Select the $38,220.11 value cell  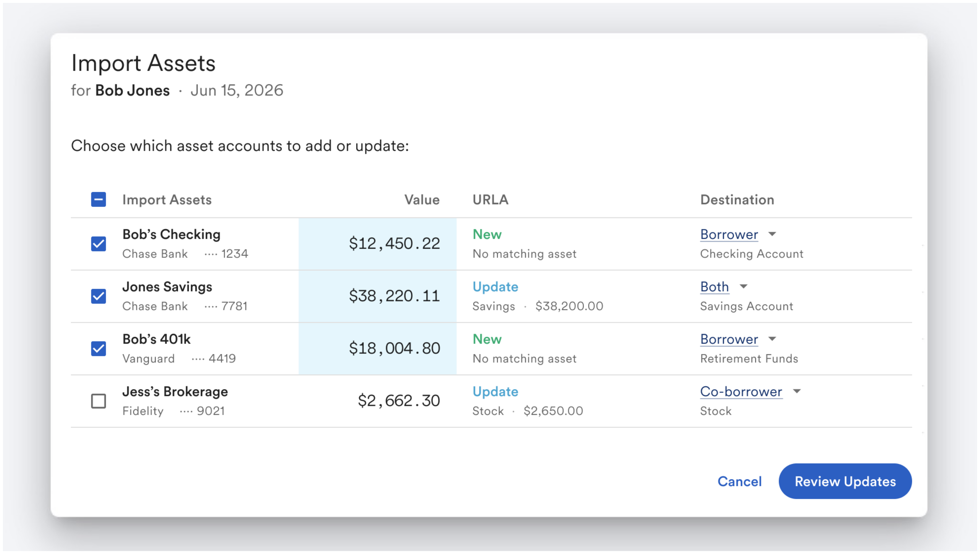click(377, 296)
